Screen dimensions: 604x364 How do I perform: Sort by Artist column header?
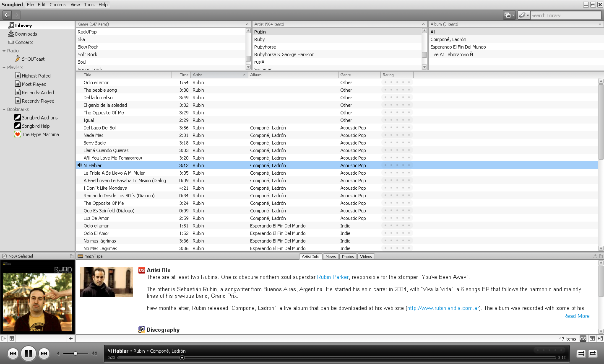click(x=219, y=75)
